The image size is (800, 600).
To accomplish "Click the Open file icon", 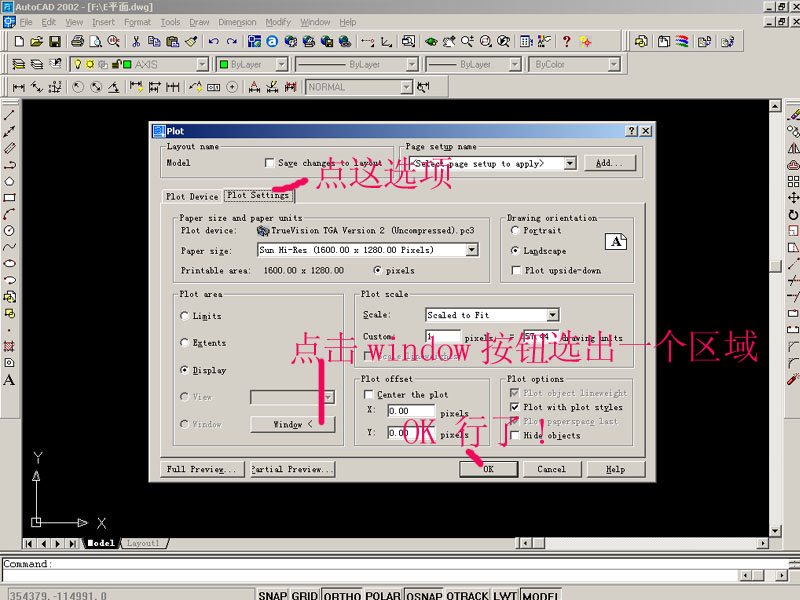I will click(x=37, y=41).
